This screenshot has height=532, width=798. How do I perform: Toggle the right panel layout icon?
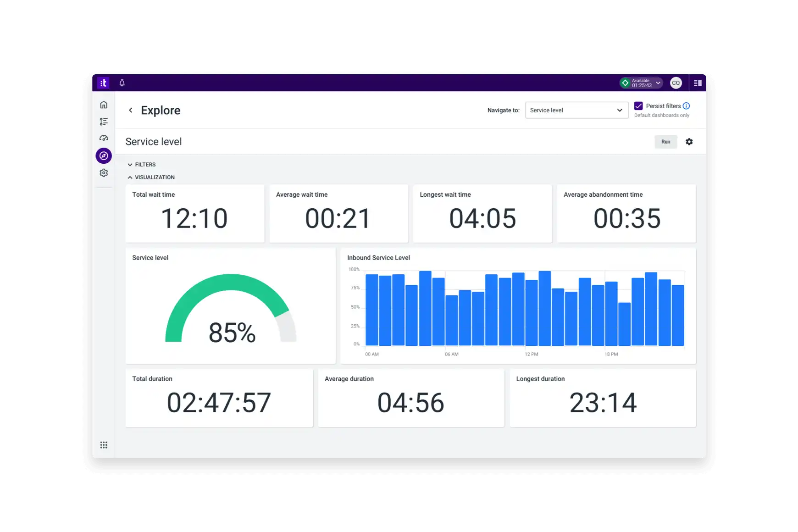pyautogui.click(x=698, y=83)
